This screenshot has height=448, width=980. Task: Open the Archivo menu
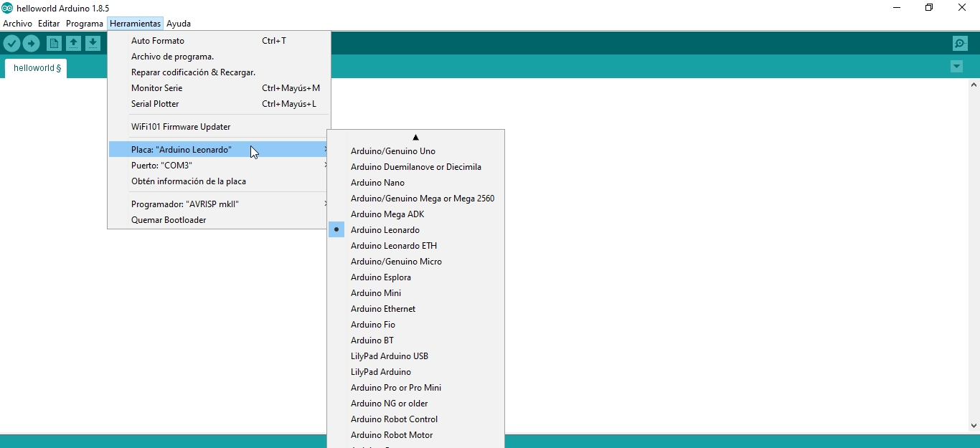click(x=17, y=24)
